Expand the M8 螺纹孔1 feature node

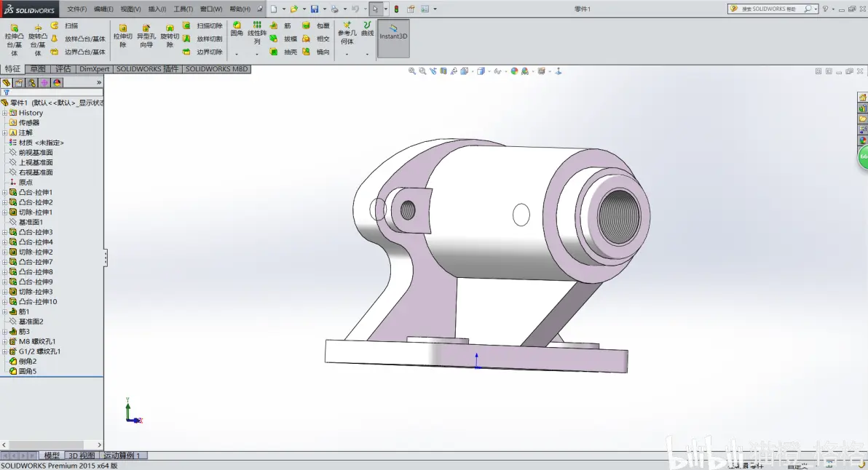[5, 342]
